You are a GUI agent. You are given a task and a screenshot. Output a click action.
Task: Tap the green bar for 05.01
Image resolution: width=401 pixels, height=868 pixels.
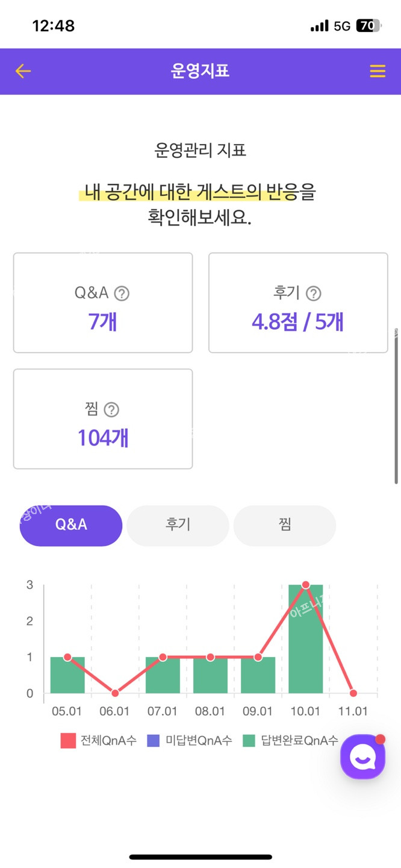67,675
